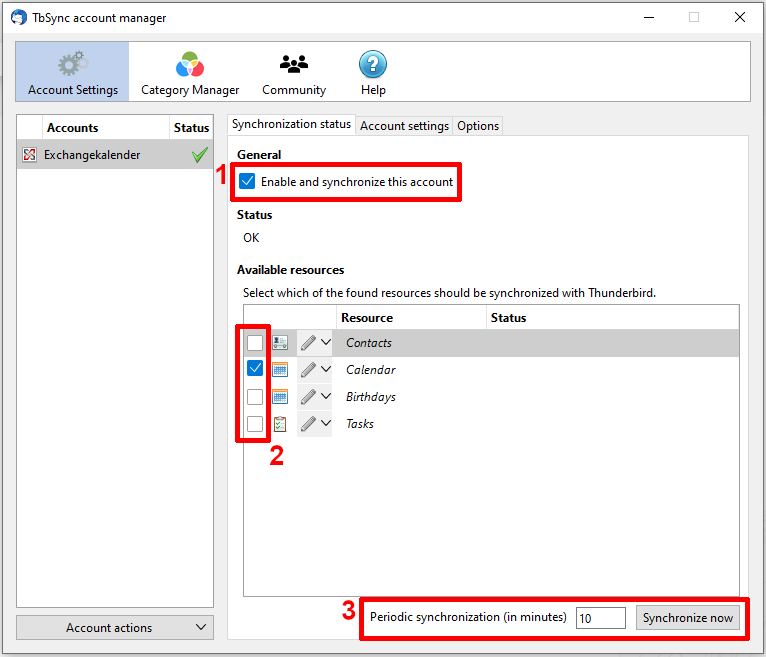Switch to Synchronization status tab
This screenshot has width=766, height=657.
point(291,125)
